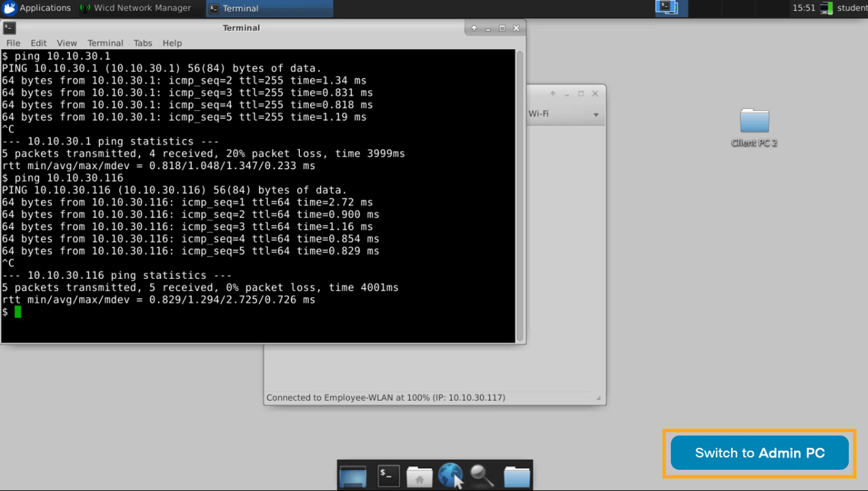Open the View menu in Terminal

(x=67, y=43)
